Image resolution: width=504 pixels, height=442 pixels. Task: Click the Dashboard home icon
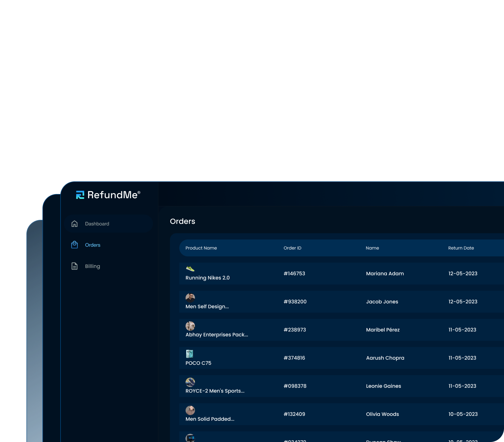tap(75, 224)
